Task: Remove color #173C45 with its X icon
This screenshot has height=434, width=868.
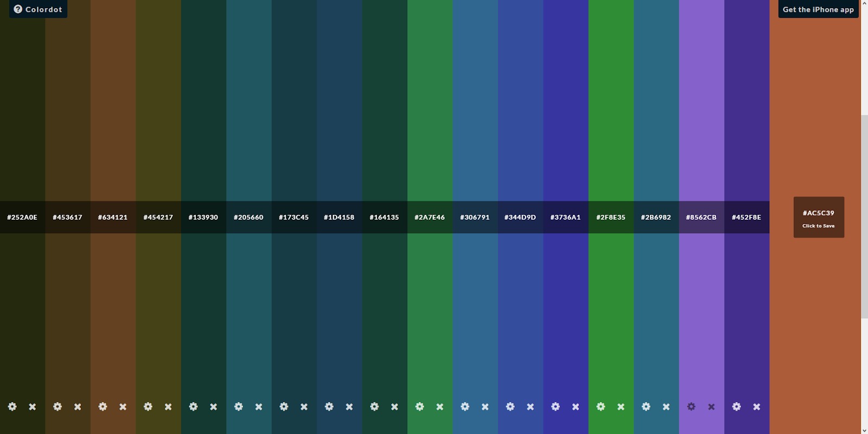Action: coord(304,406)
